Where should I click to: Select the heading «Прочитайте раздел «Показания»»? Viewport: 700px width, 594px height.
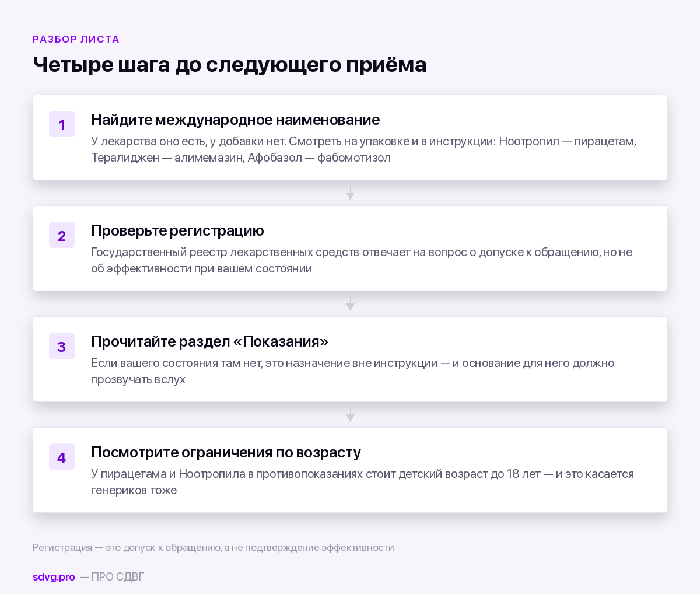209,341
